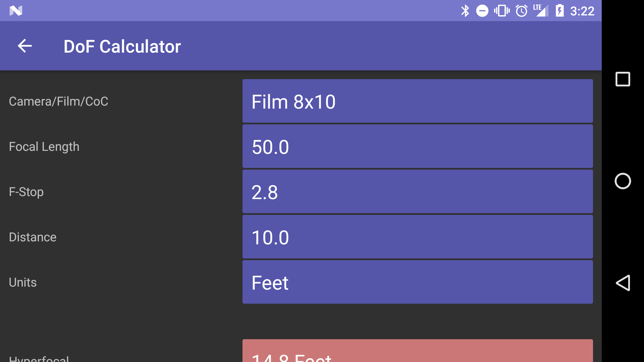The width and height of the screenshot is (644, 362).
Task: Tap the clock showing 3:22
Action: point(583,10)
